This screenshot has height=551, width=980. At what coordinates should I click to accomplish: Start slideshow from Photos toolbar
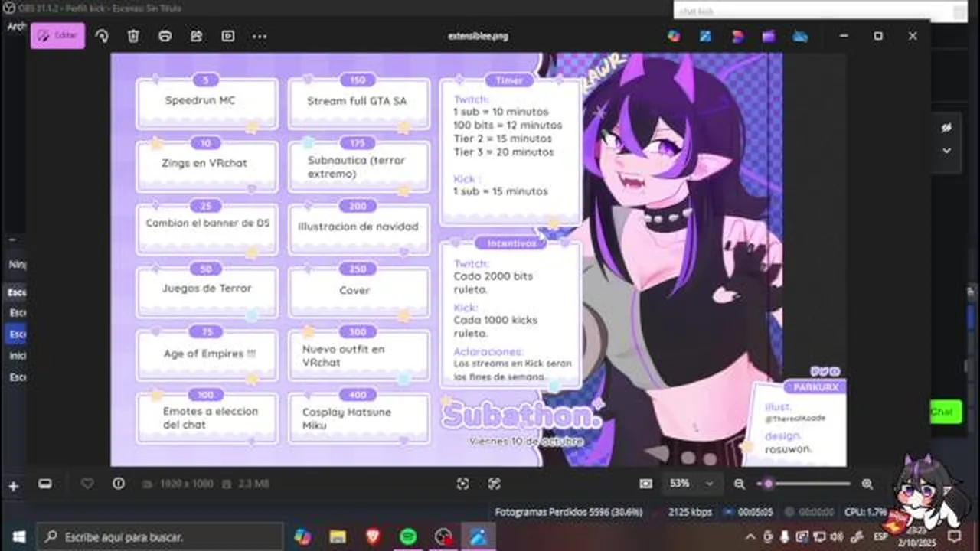pyautogui.click(x=227, y=36)
